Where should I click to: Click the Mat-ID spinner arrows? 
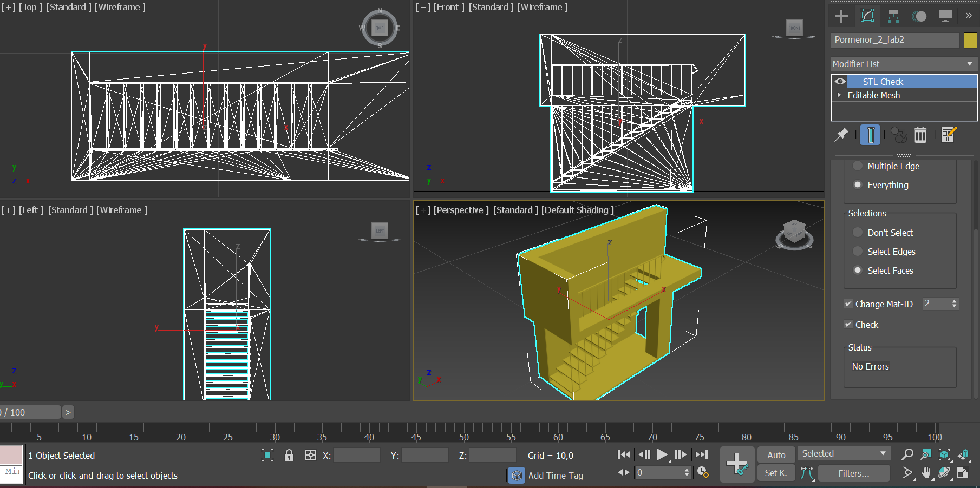coord(954,304)
